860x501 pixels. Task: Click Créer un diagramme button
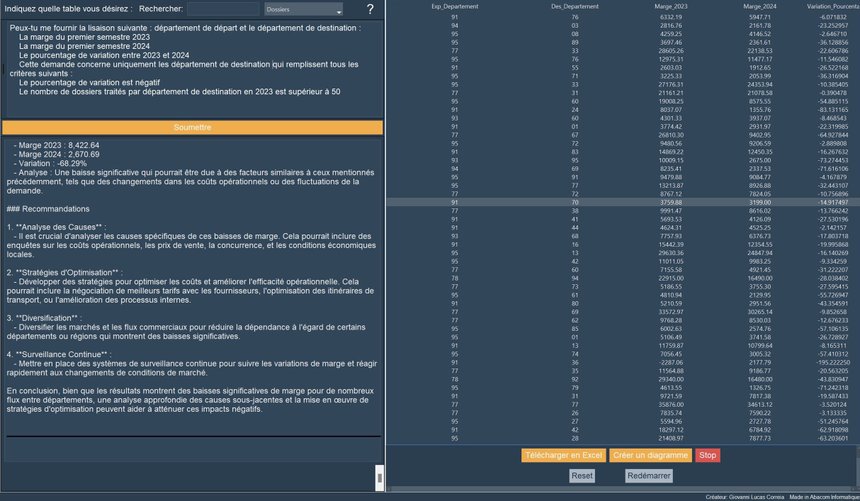650,455
